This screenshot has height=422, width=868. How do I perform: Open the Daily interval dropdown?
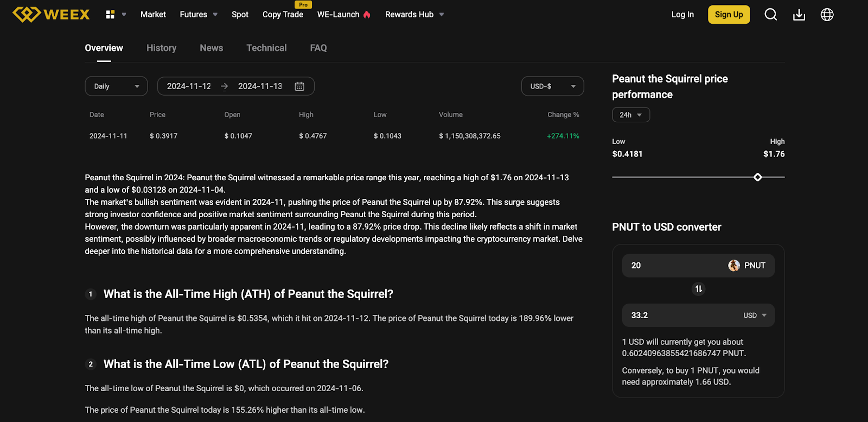(x=116, y=86)
